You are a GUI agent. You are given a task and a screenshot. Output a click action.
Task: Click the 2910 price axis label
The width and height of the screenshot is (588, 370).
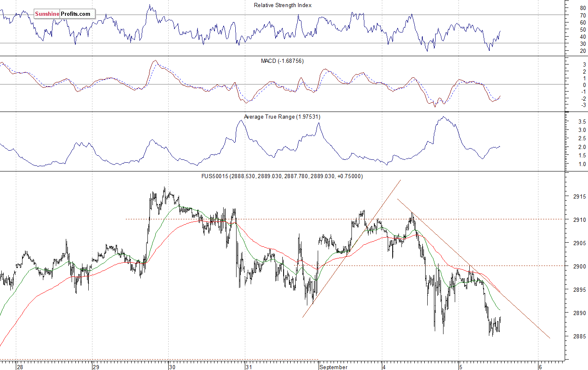click(580, 220)
